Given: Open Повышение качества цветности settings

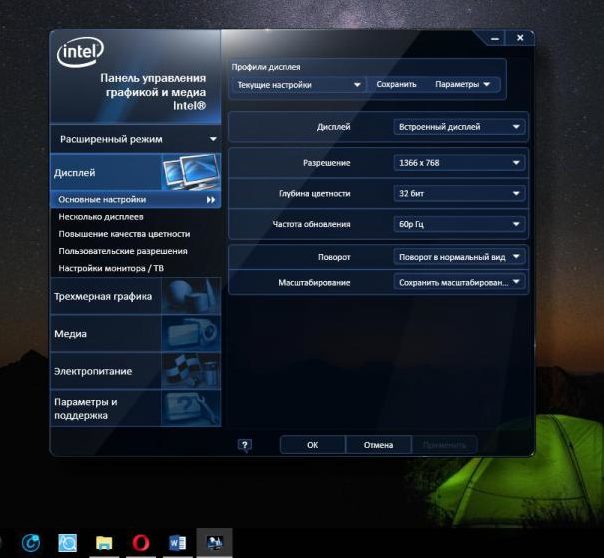Looking at the screenshot, I should pyautogui.click(x=124, y=234).
